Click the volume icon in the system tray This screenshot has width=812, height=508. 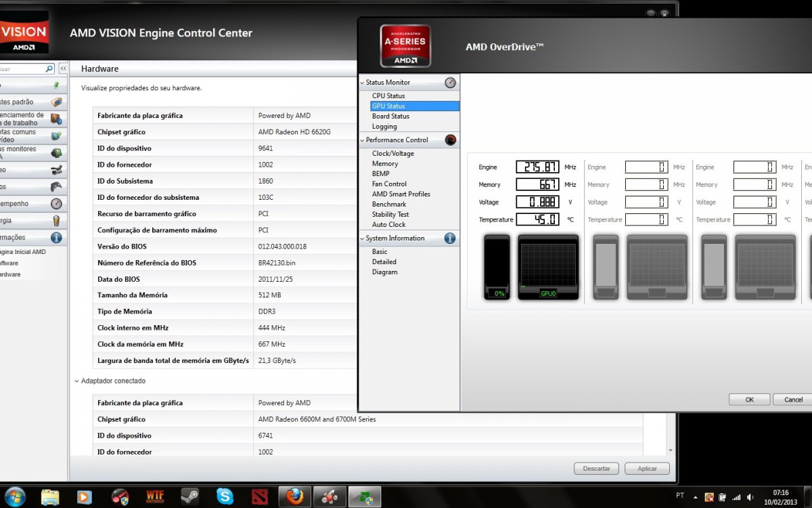pos(749,497)
